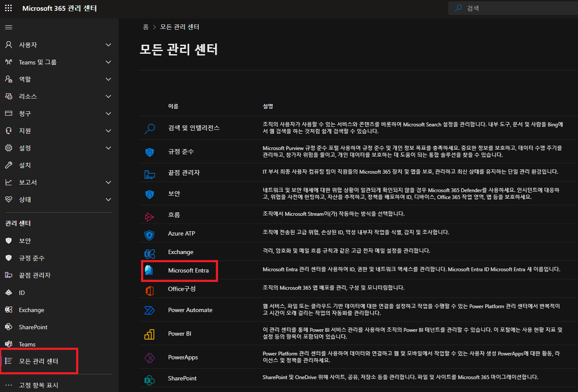Expand the 사용자 menu chevron
The image size is (578, 392).
108,45
